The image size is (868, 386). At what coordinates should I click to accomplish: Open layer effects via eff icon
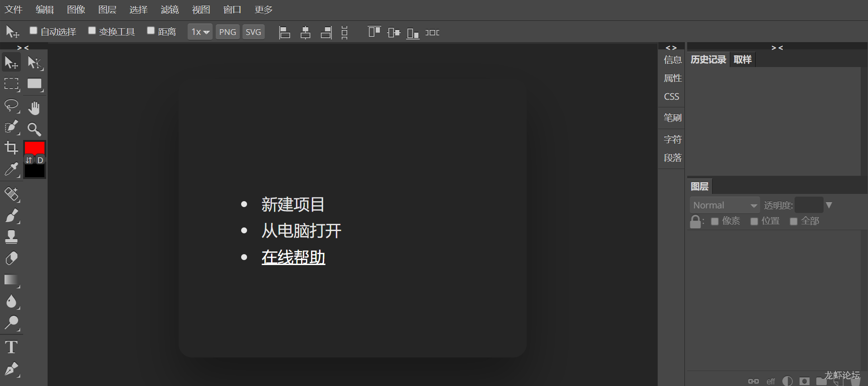click(x=771, y=381)
